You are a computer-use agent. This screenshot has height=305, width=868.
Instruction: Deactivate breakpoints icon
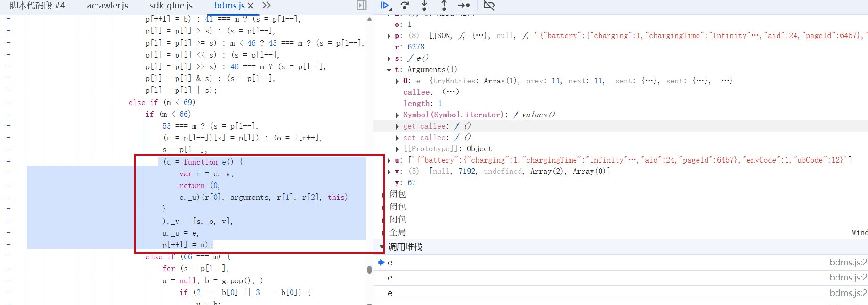pos(489,6)
